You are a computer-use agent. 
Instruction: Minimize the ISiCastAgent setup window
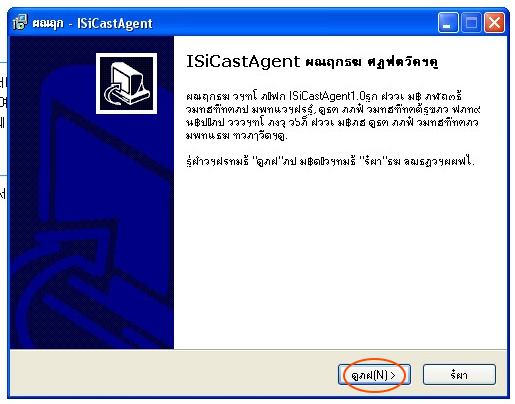(448, 23)
